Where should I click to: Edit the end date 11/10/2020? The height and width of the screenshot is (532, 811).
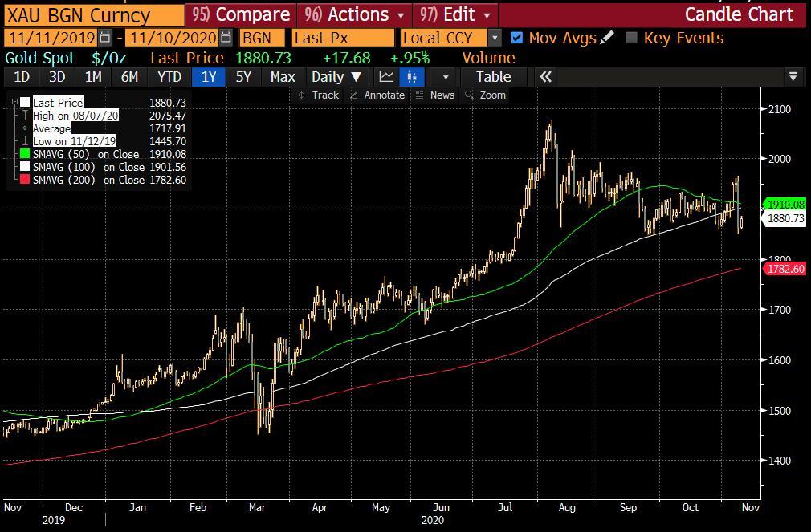(x=172, y=38)
